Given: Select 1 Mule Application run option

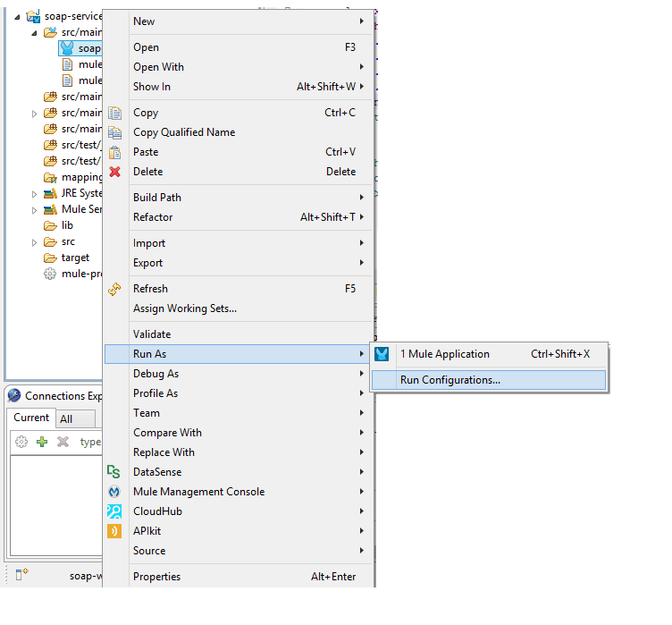Looking at the screenshot, I should coord(489,354).
